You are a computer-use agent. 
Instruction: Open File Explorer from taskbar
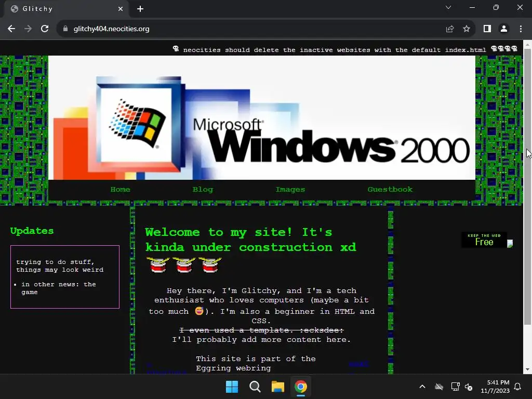[x=277, y=387]
